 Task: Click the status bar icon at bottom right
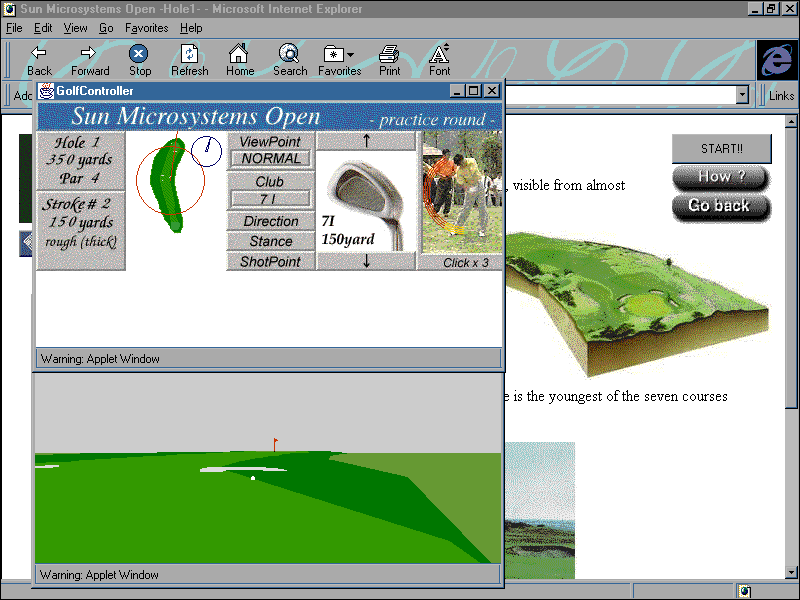pos(744,591)
